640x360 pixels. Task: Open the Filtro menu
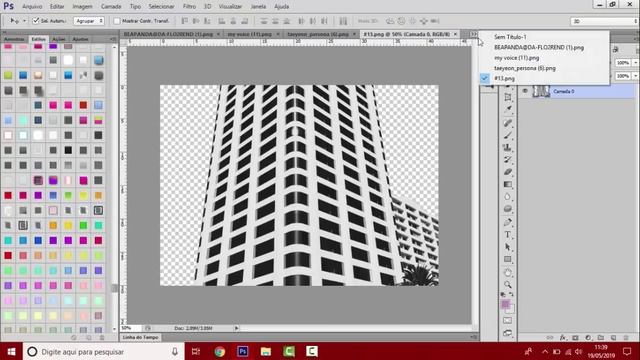point(189,7)
